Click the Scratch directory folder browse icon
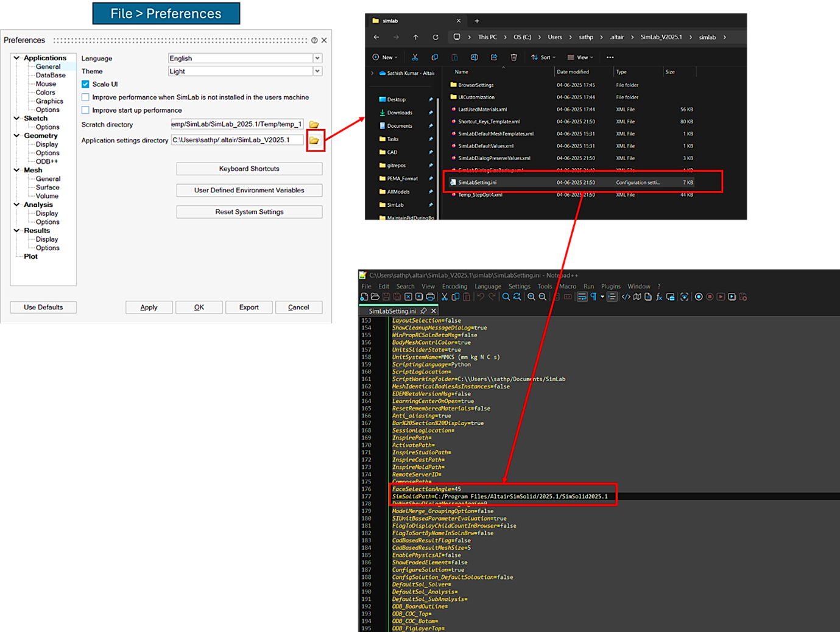840x632 pixels. 314,125
